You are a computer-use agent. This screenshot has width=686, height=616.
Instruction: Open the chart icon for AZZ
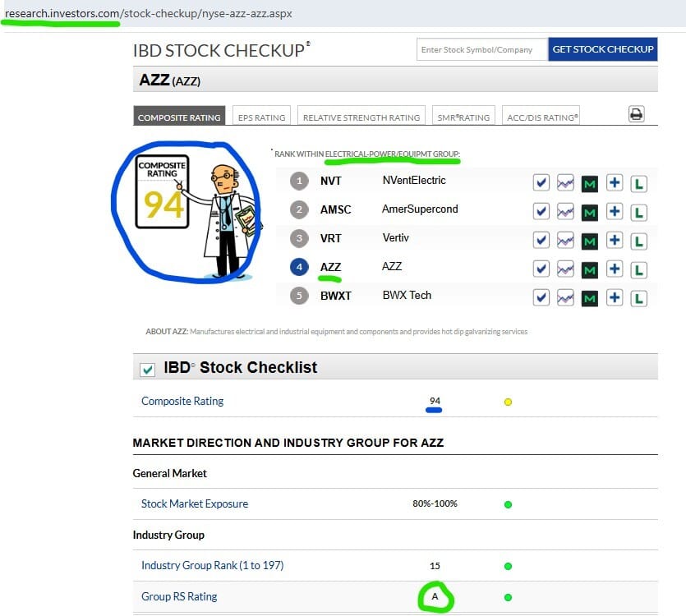(x=565, y=269)
